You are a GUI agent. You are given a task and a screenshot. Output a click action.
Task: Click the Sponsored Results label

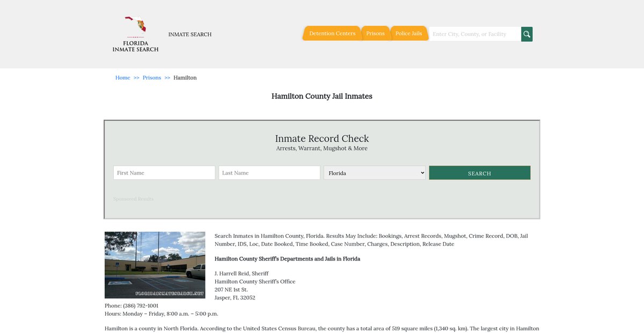(x=134, y=199)
